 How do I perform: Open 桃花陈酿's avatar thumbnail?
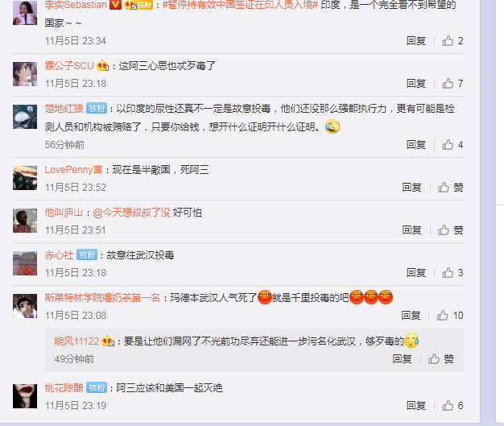(25, 396)
